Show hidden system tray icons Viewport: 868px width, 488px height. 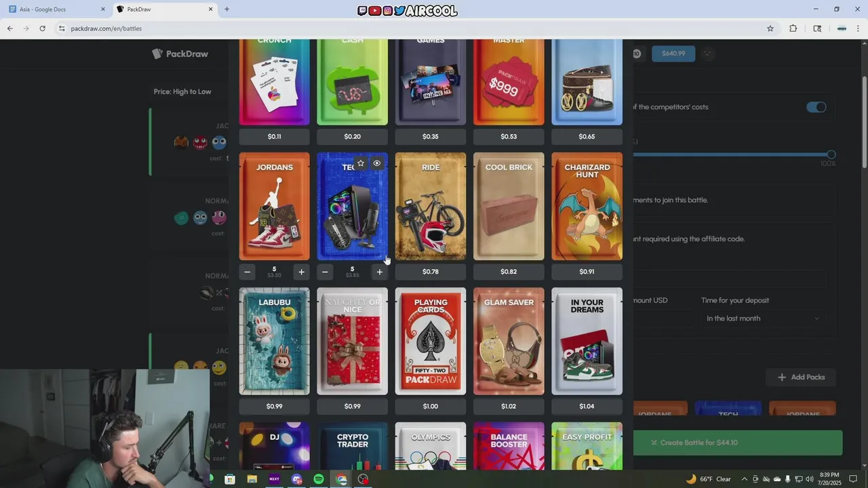[745, 479]
